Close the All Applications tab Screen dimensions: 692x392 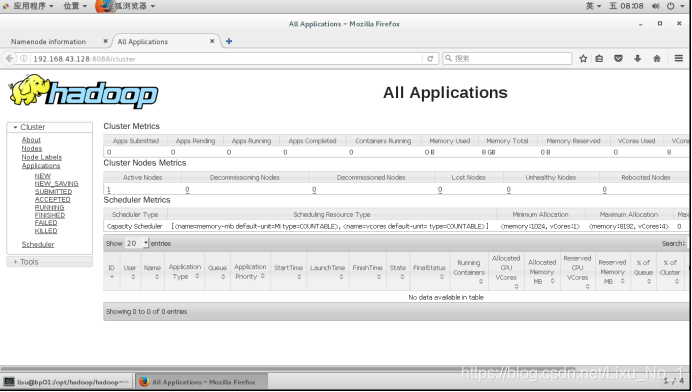click(x=212, y=41)
